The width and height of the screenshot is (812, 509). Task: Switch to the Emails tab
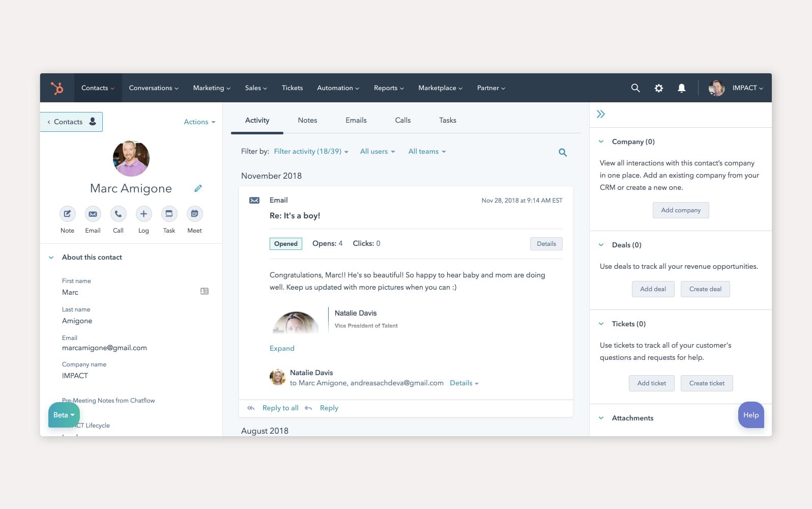coord(356,120)
